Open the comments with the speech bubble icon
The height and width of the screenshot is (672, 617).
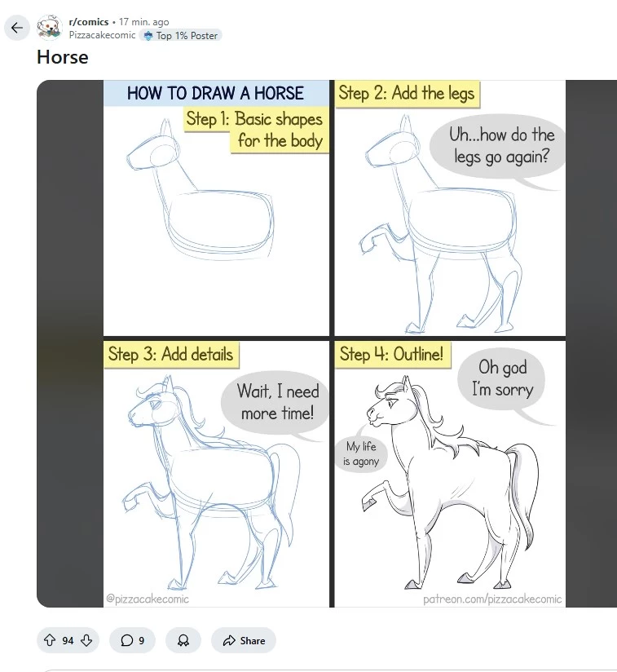click(126, 640)
